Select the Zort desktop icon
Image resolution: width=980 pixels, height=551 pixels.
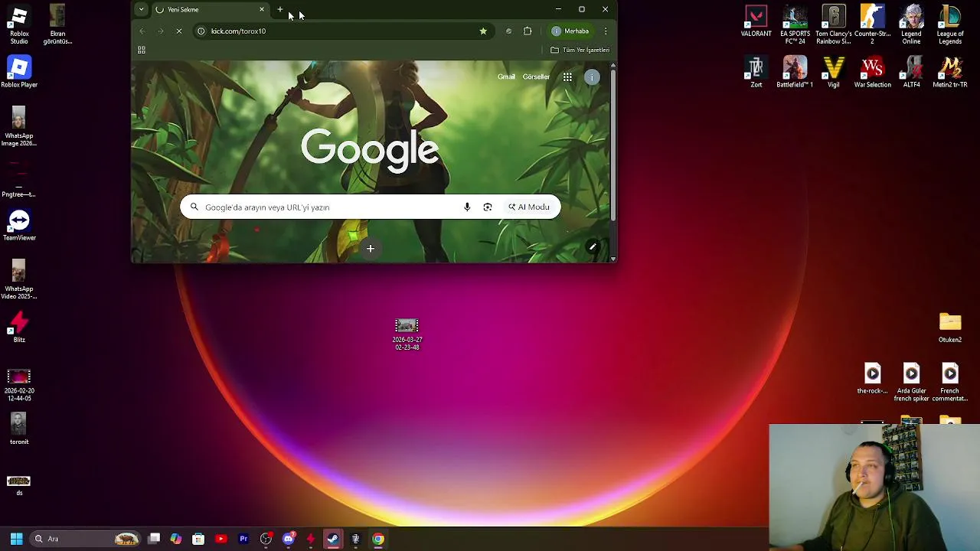[x=756, y=72]
